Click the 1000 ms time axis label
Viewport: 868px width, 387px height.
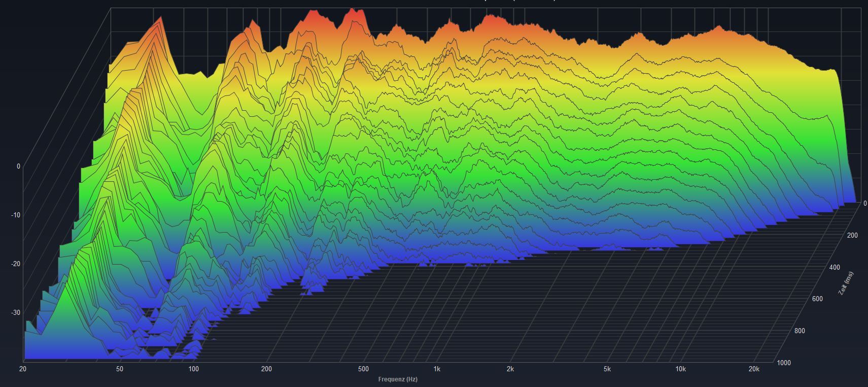click(784, 363)
